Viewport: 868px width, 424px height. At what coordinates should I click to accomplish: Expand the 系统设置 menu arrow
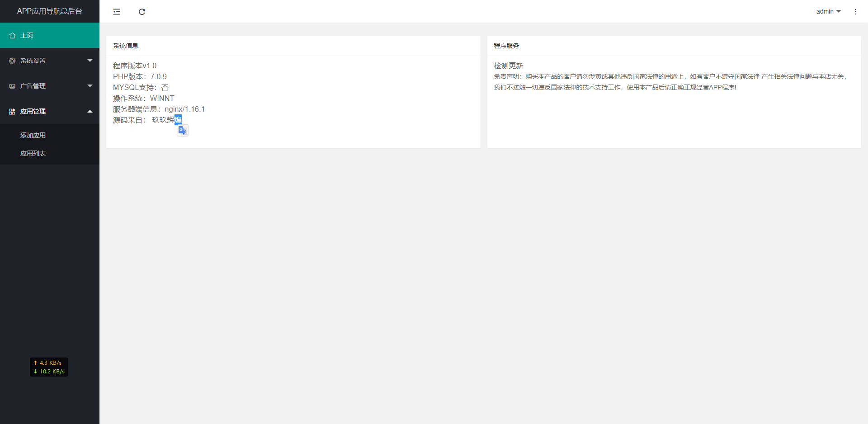coord(90,61)
